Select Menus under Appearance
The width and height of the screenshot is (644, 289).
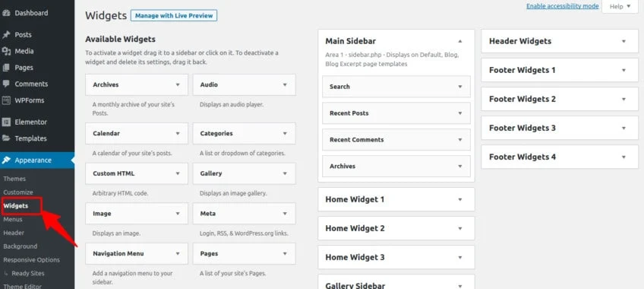click(x=13, y=220)
